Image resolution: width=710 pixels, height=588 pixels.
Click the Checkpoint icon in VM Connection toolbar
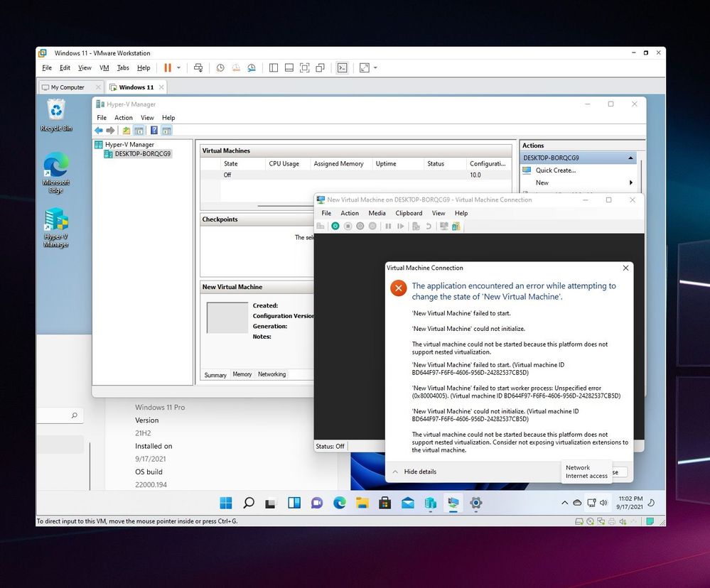point(416,226)
